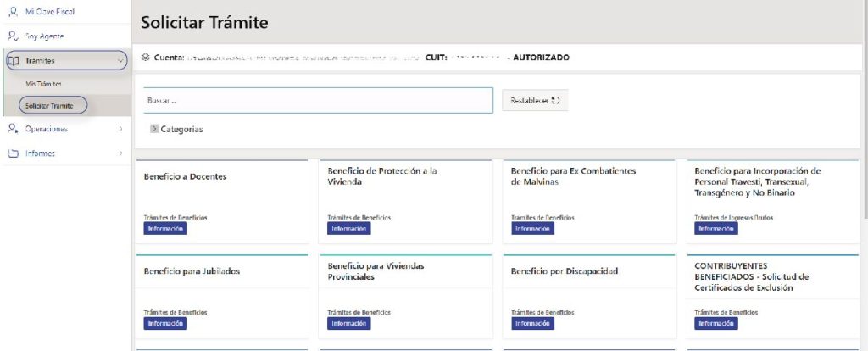Click the Informes printer icon
The width and height of the screenshot is (868, 351).
point(13,153)
